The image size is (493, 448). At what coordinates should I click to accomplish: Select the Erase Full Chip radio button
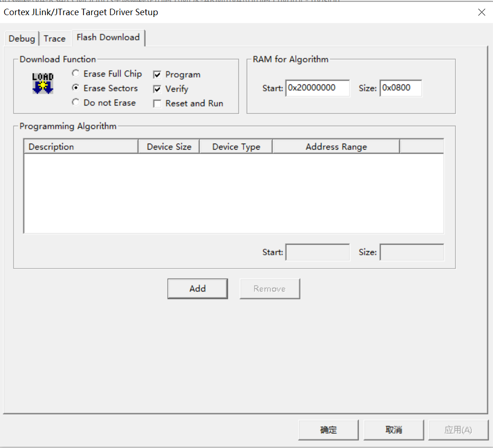click(75, 73)
